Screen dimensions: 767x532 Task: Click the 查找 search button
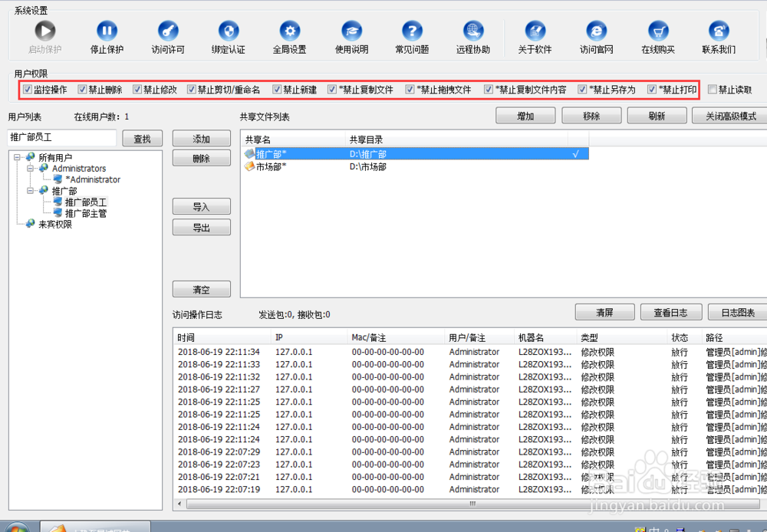[143, 139]
